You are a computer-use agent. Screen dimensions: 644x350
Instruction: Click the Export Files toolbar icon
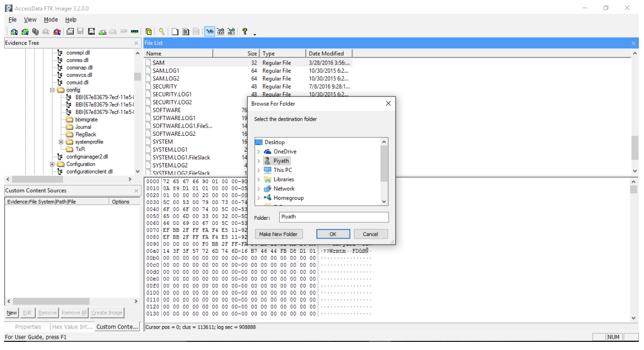(x=175, y=32)
